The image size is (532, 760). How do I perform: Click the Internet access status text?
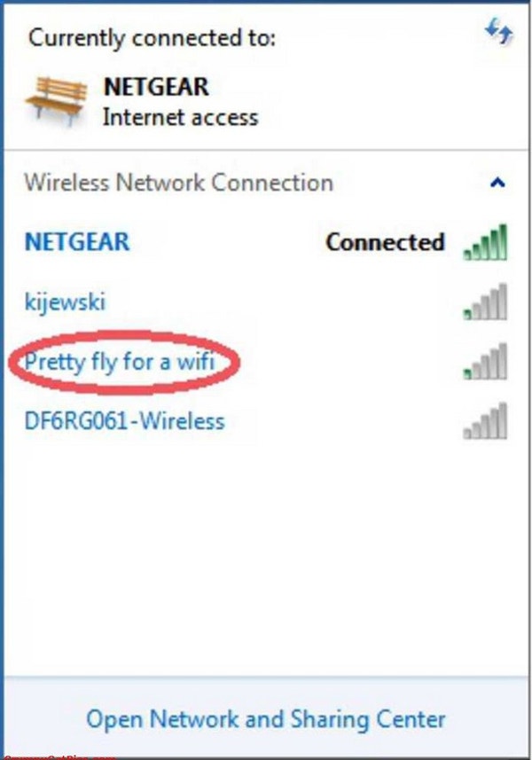pyautogui.click(x=180, y=118)
